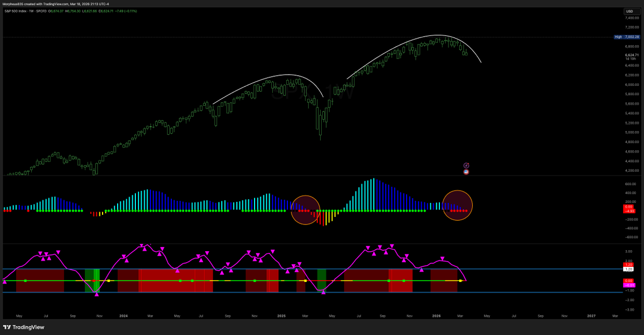Select the current price label 6,624.71
644x335 pixels.
(632, 55)
